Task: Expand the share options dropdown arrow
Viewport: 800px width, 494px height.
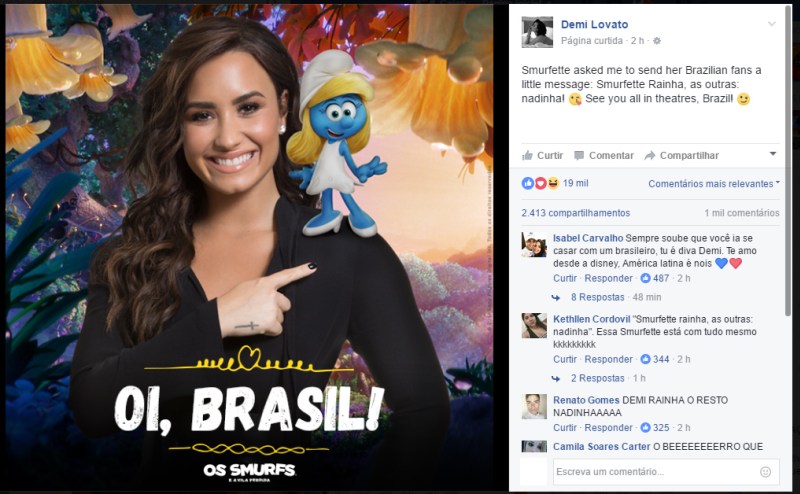Action: pos(773,154)
